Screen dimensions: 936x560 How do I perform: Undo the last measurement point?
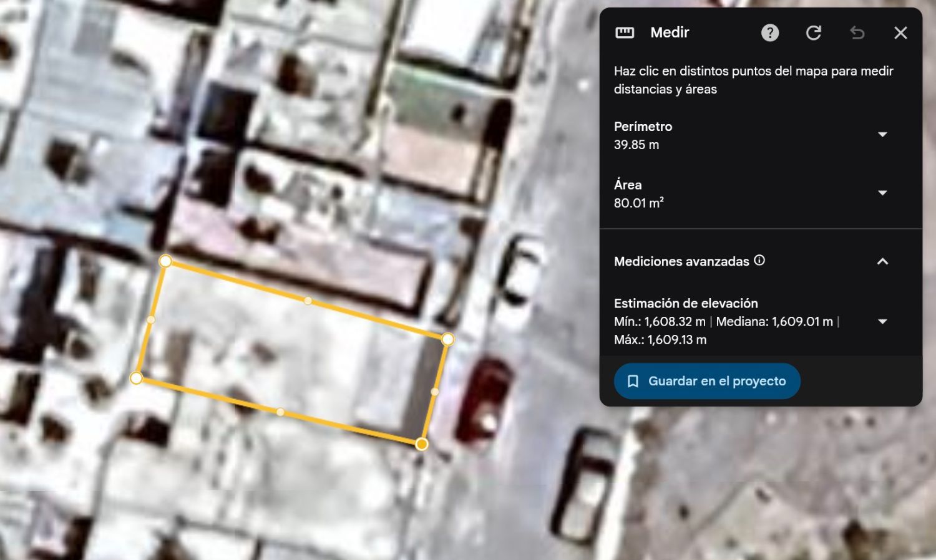pos(857,32)
